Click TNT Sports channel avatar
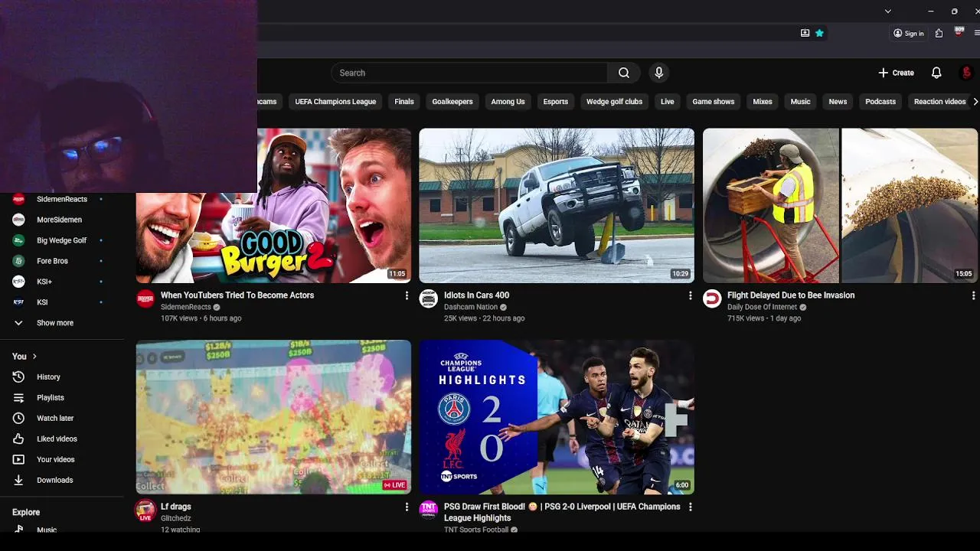The width and height of the screenshot is (980, 551). tap(429, 510)
